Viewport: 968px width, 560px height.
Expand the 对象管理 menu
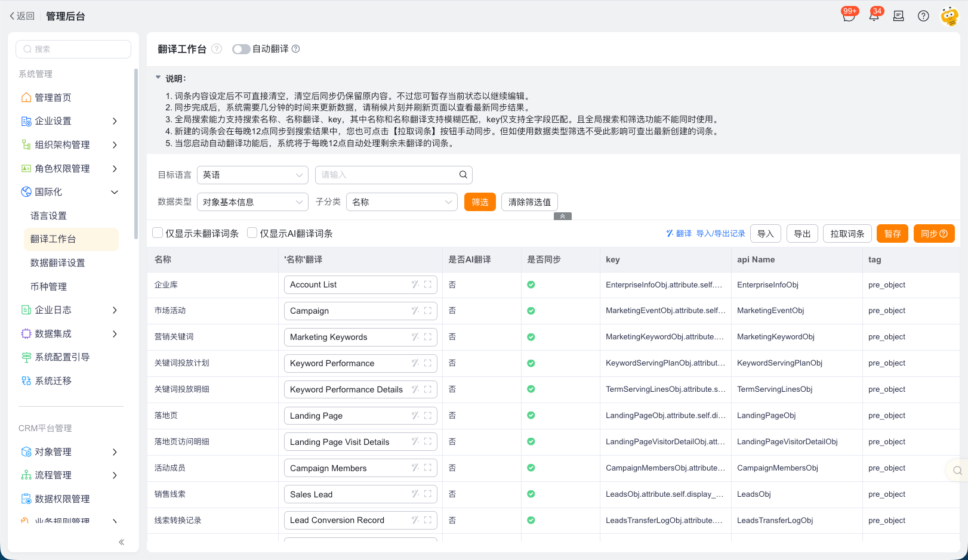pos(115,452)
